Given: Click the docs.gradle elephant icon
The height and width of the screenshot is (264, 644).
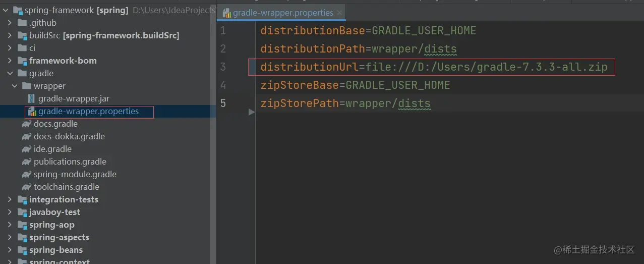Looking at the screenshot, I should (27, 124).
